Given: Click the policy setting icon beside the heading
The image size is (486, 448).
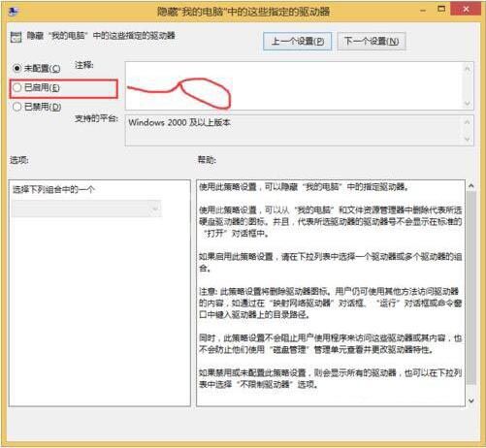Looking at the screenshot, I should click(16, 37).
